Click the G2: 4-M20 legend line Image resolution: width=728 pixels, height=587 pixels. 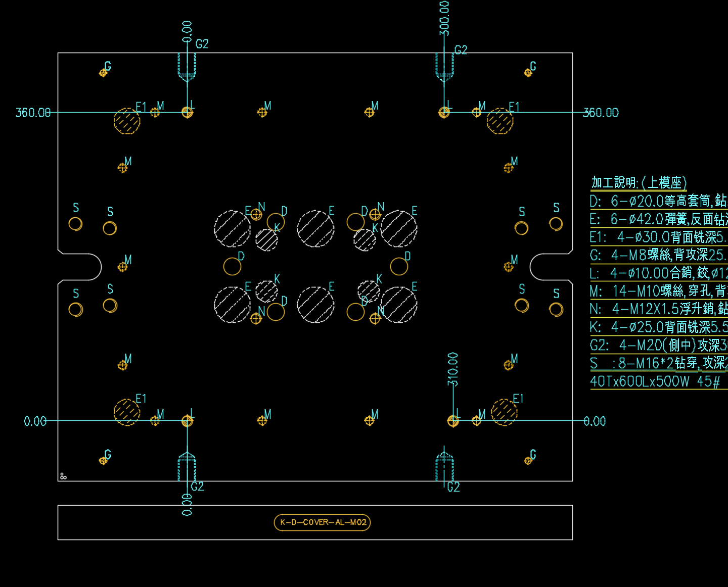(x=659, y=345)
